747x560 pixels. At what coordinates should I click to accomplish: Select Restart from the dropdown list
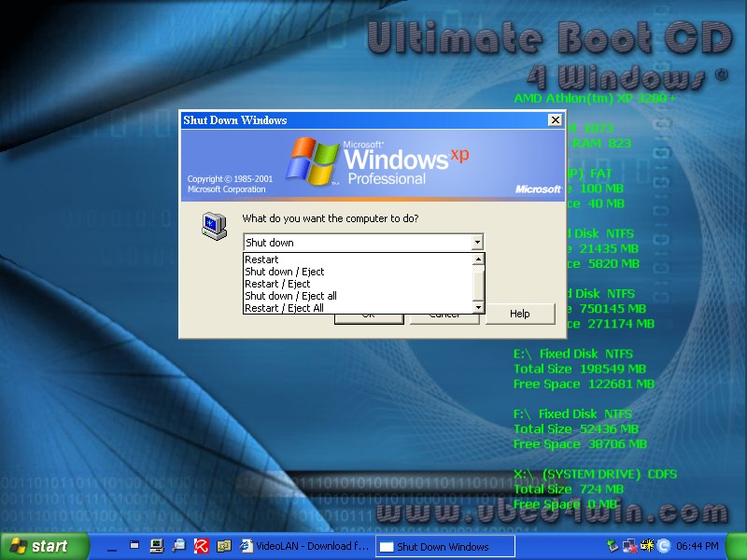(x=262, y=259)
